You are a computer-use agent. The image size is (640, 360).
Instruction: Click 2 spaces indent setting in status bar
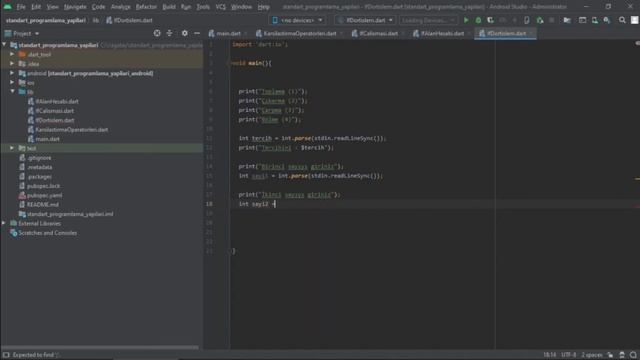click(x=592, y=355)
